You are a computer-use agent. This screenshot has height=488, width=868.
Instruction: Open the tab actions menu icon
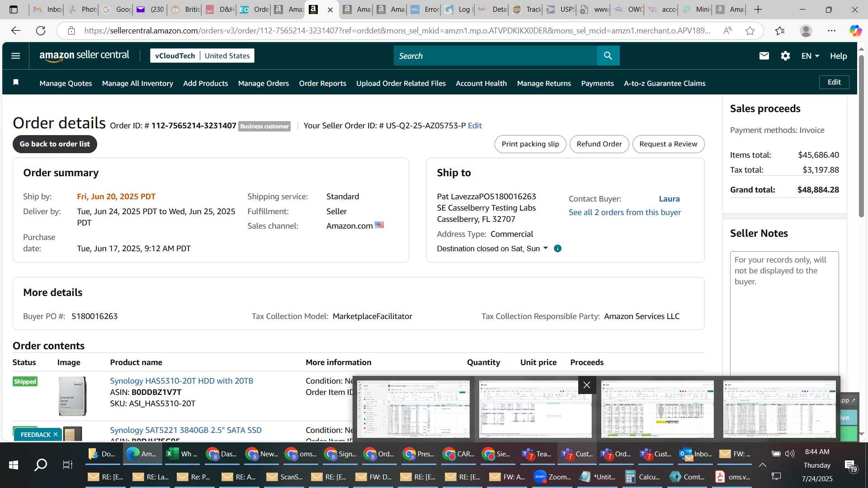click(x=14, y=9)
